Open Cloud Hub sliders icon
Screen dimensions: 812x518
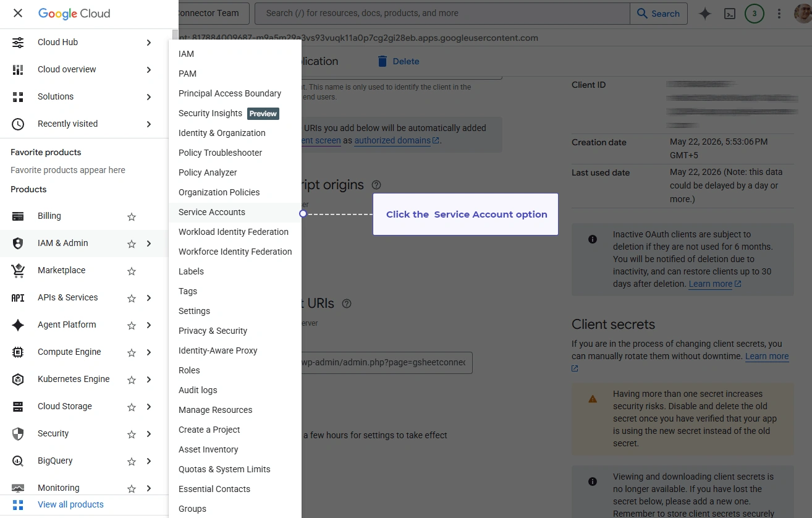[x=18, y=43]
